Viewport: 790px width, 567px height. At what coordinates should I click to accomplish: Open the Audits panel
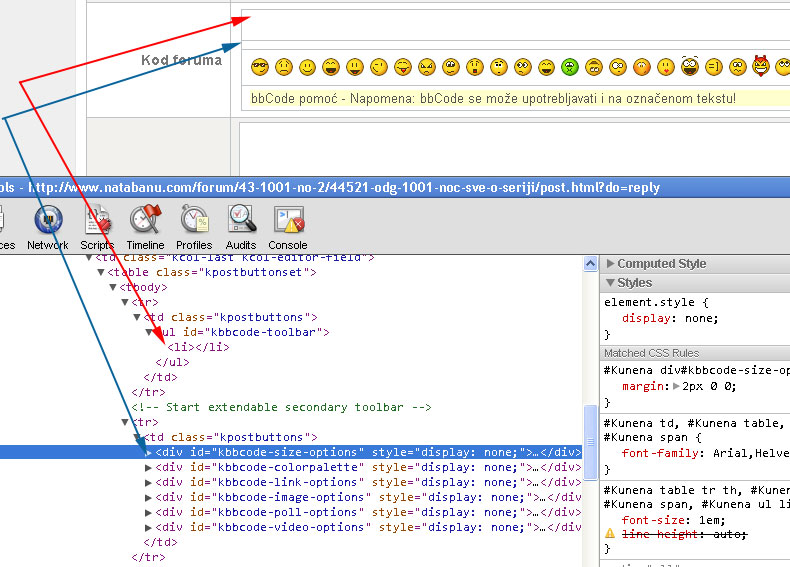click(x=242, y=226)
